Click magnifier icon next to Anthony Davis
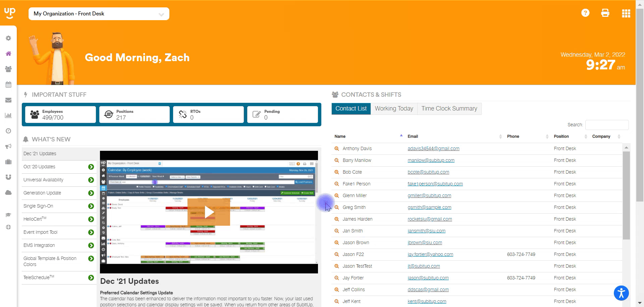Screen dimensions: 644x307 tap(336, 149)
